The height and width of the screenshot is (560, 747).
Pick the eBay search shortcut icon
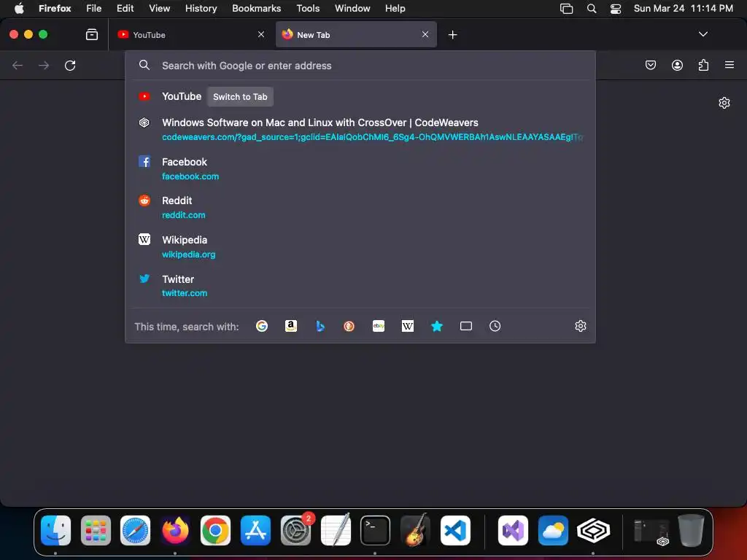tap(379, 326)
